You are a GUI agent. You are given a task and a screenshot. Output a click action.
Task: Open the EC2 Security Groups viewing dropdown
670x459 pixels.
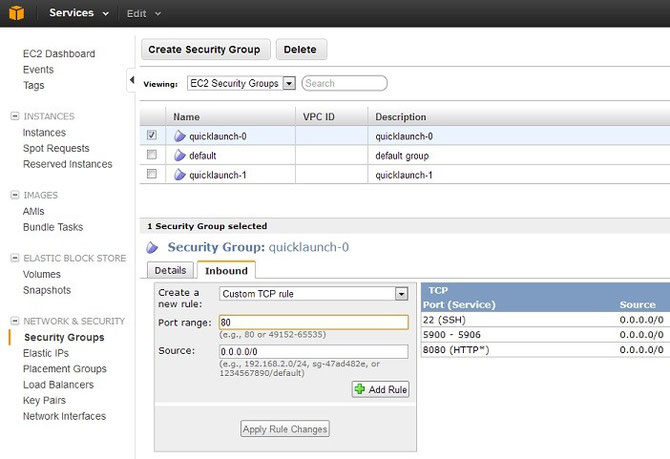tap(241, 83)
